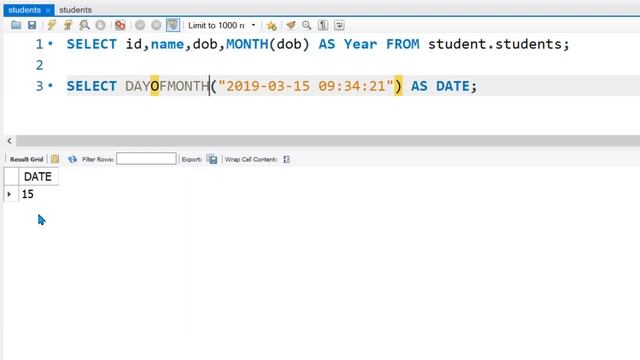Beautify the query with the broom icon
The height and width of the screenshot is (360, 640).
click(291, 25)
